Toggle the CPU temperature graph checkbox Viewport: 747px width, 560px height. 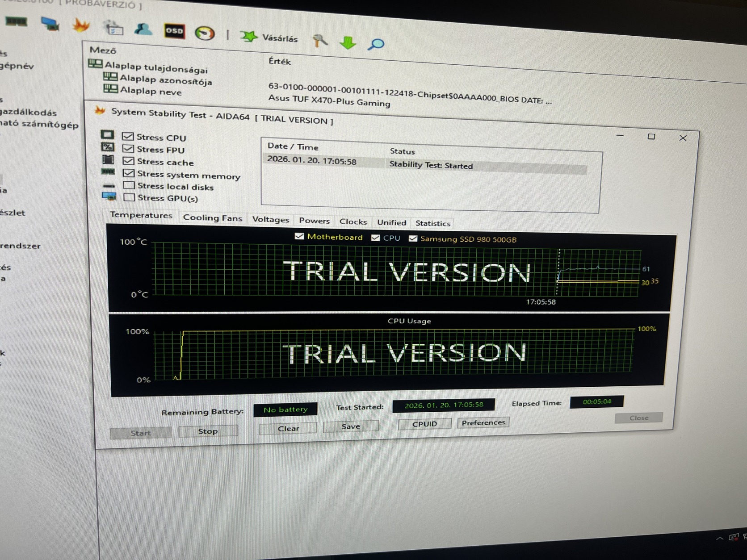(375, 238)
